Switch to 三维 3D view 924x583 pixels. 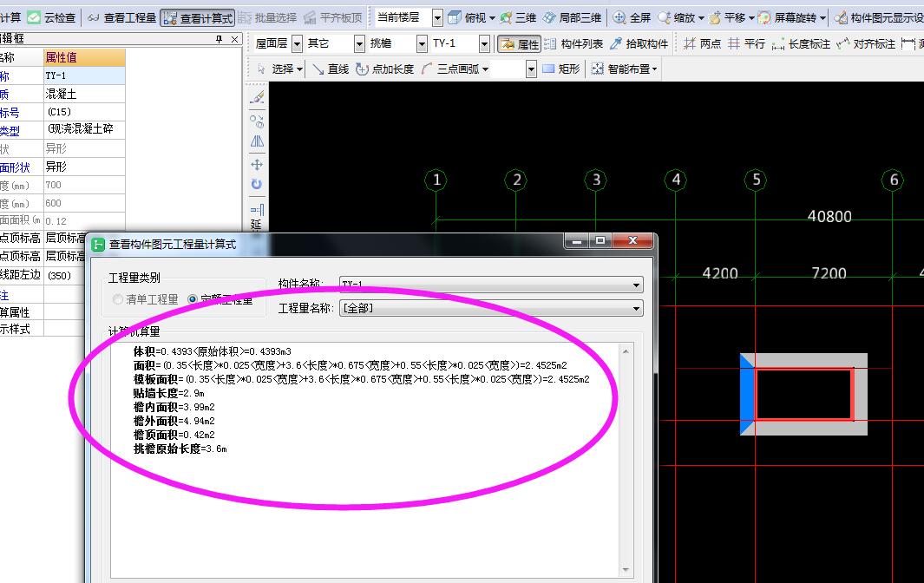[518, 17]
